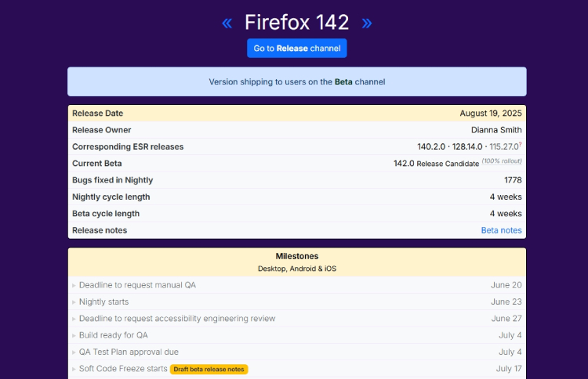Click the 128.14.0 ESR version

pyautogui.click(x=467, y=146)
